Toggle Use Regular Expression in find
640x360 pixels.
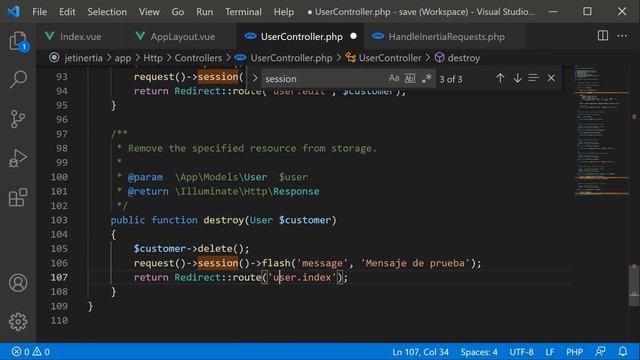click(x=426, y=78)
